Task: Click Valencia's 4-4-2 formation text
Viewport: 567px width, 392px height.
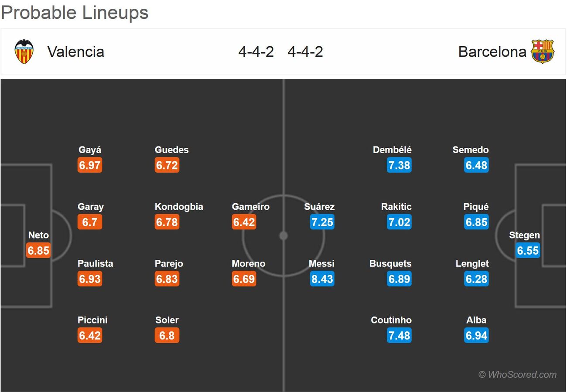Action: point(256,51)
